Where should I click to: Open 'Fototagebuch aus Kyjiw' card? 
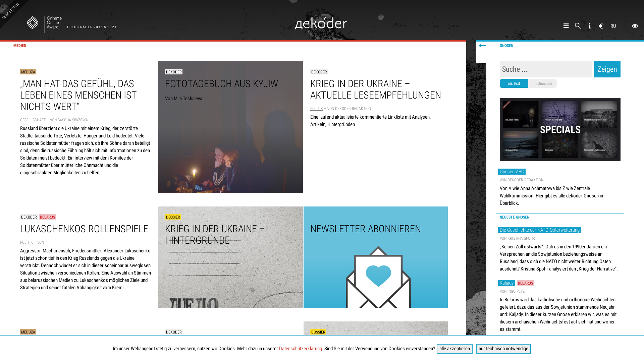230,127
